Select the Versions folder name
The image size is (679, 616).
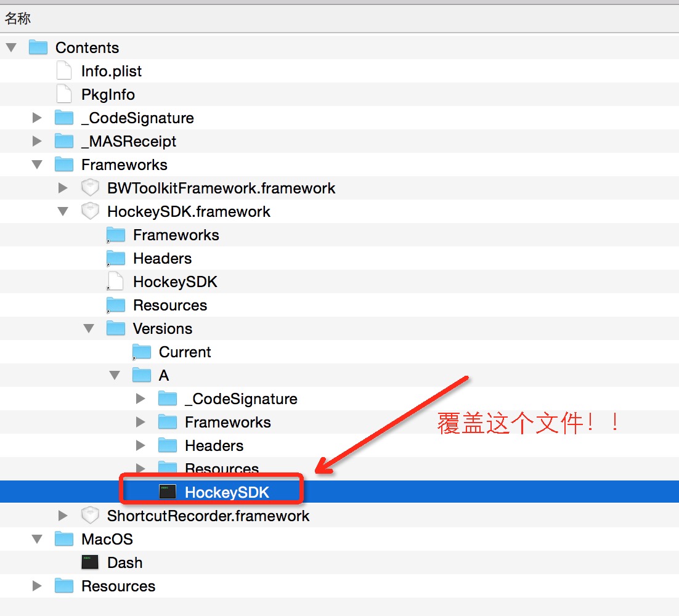coord(163,328)
